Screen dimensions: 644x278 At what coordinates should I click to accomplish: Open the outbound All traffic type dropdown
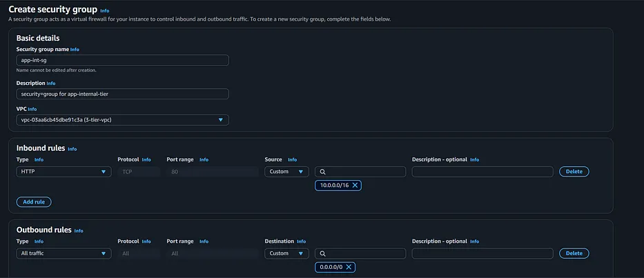[64, 253]
